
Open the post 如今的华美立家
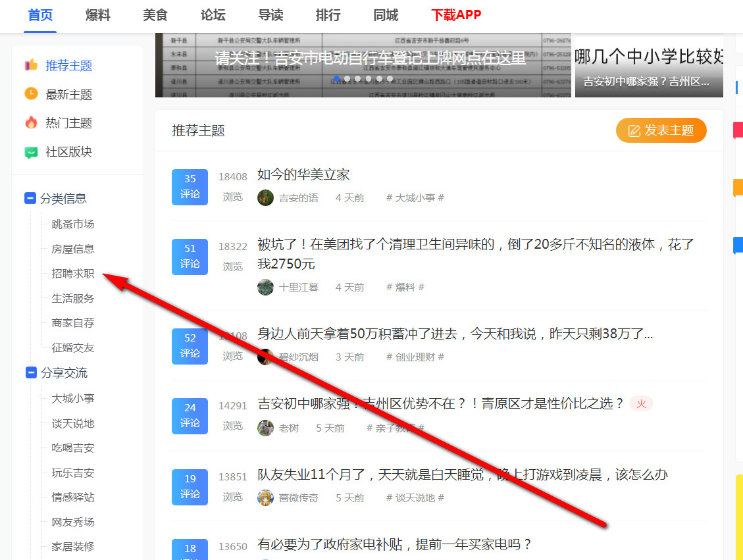(303, 175)
